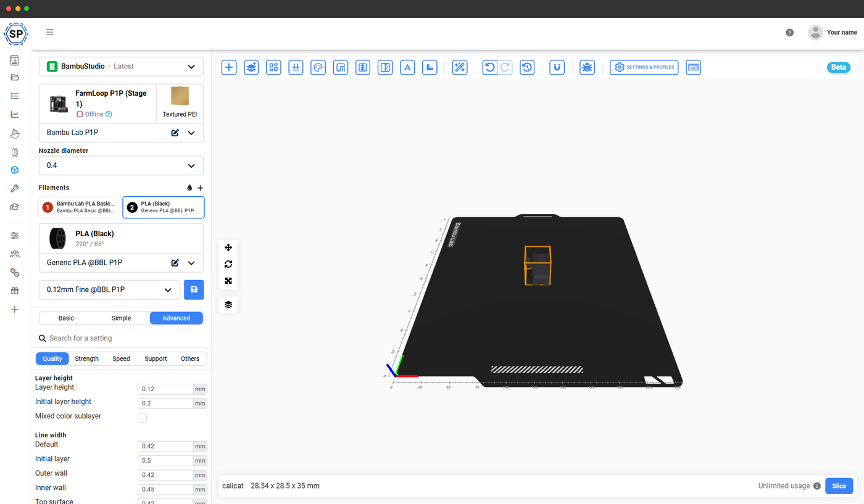Select the scale tool in viewport
864x504 pixels.
click(228, 281)
